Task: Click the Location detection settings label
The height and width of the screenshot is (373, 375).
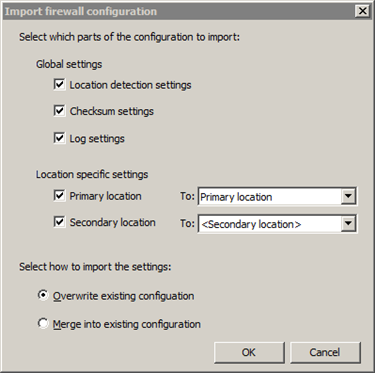Action: click(x=130, y=85)
